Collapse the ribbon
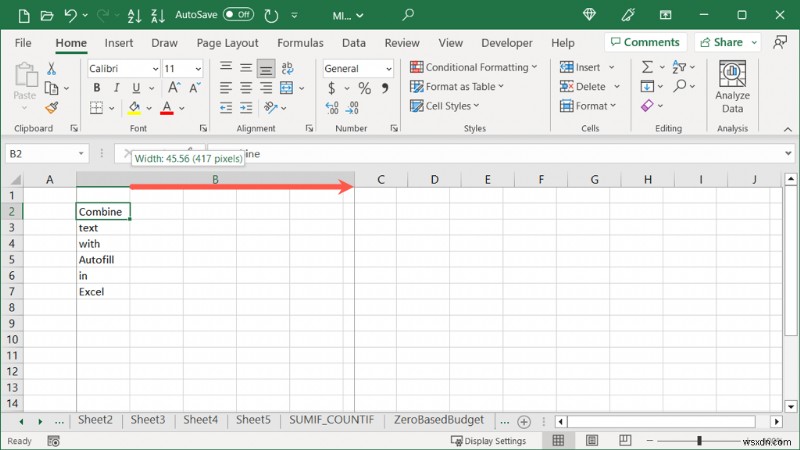 (x=788, y=129)
